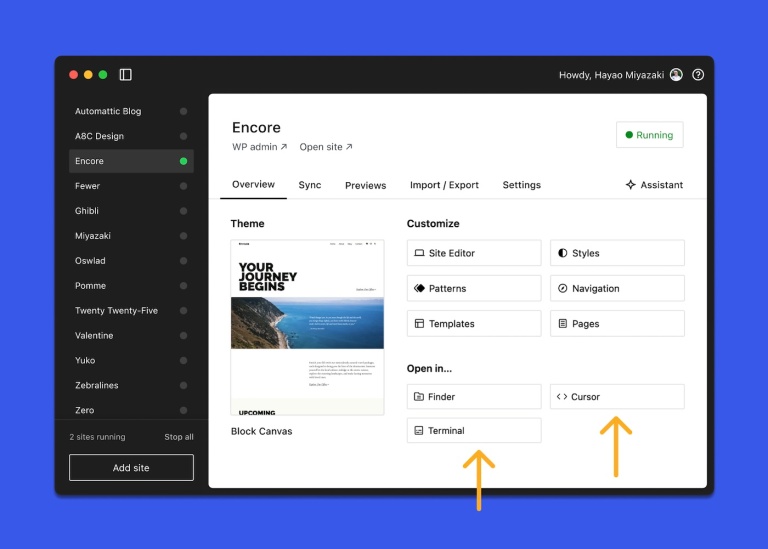
Task: Switch to the Sync tab
Action: coord(310,185)
